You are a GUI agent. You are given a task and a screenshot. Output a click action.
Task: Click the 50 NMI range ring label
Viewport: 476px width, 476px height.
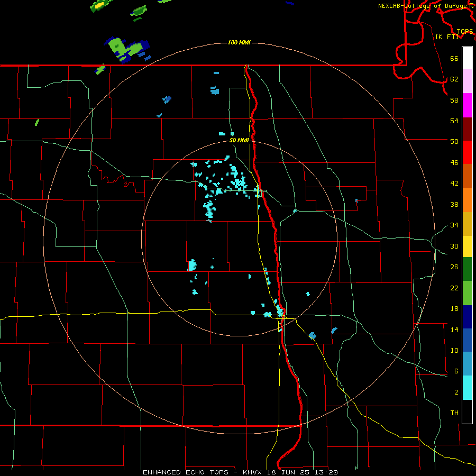point(239,140)
